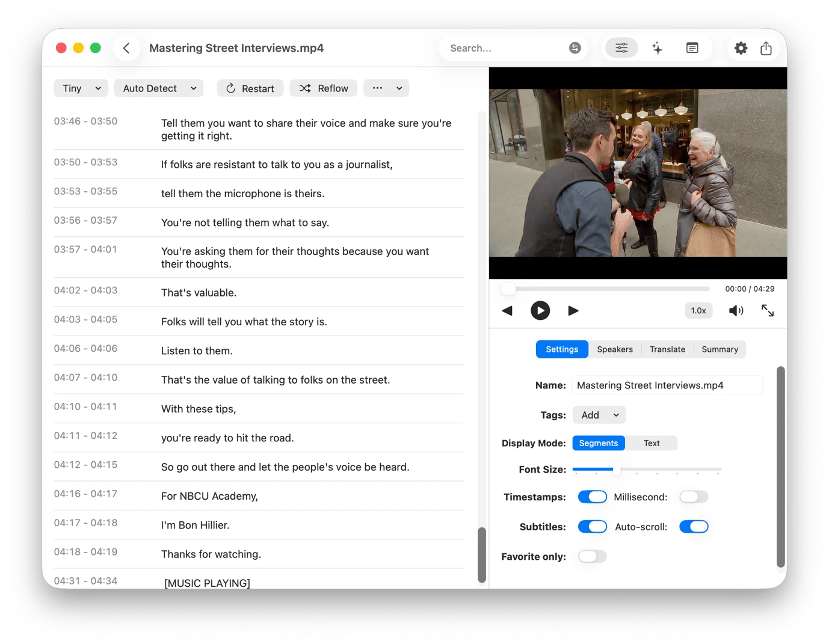829x644 pixels.
Task: Skip to next segment
Action: coord(573,311)
